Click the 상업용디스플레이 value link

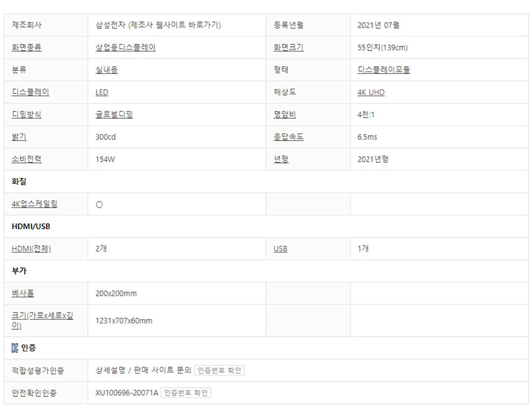pyautogui.click(x=126, y=47)
